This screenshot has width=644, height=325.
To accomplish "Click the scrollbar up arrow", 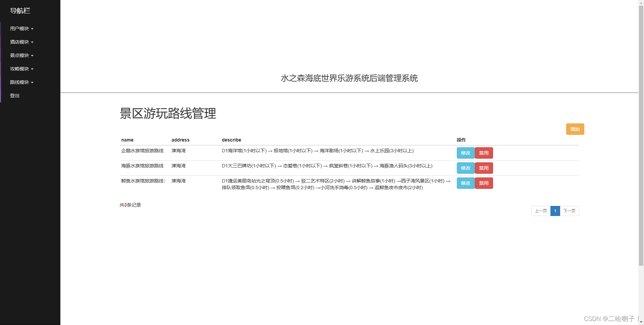I will tap(641, 2).
